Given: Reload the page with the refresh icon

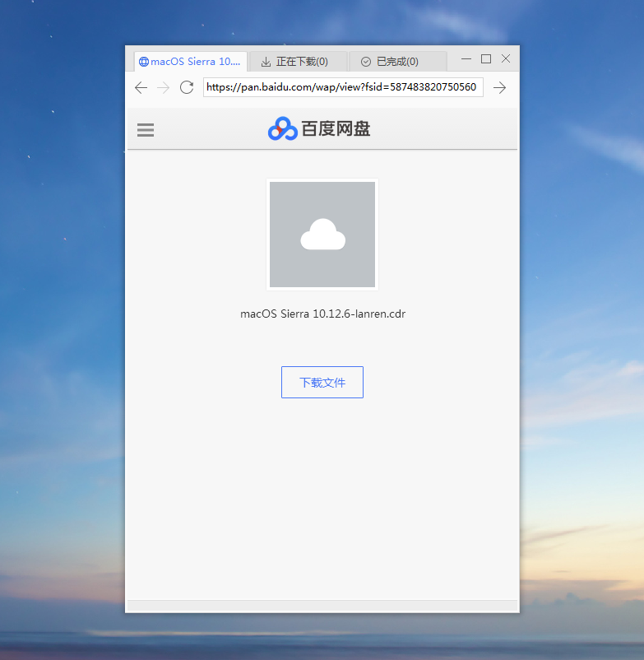Looking at the screenshot, I should [x=187, y=87].
